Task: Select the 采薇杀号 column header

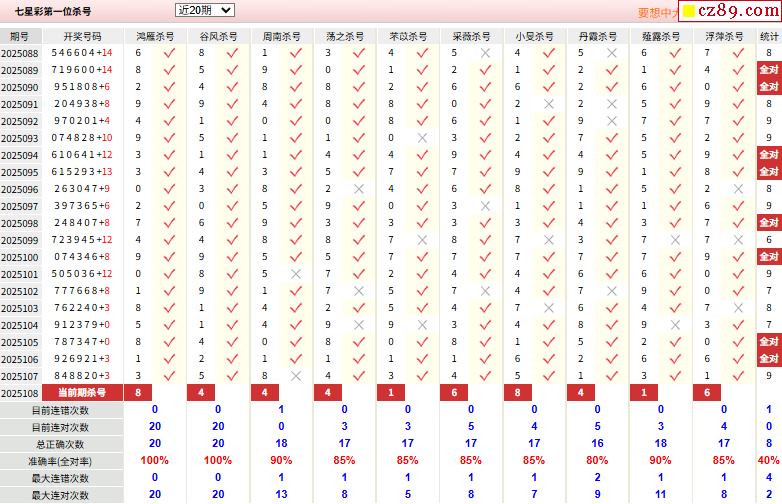Action: pyautogui.click(x=471, y=36)
